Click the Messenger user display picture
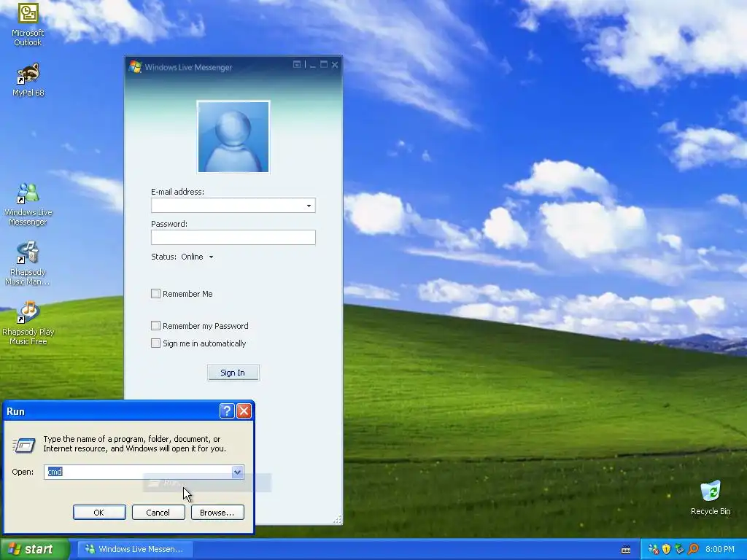Screen dimensions: 747x560 (x=233, y=136)
